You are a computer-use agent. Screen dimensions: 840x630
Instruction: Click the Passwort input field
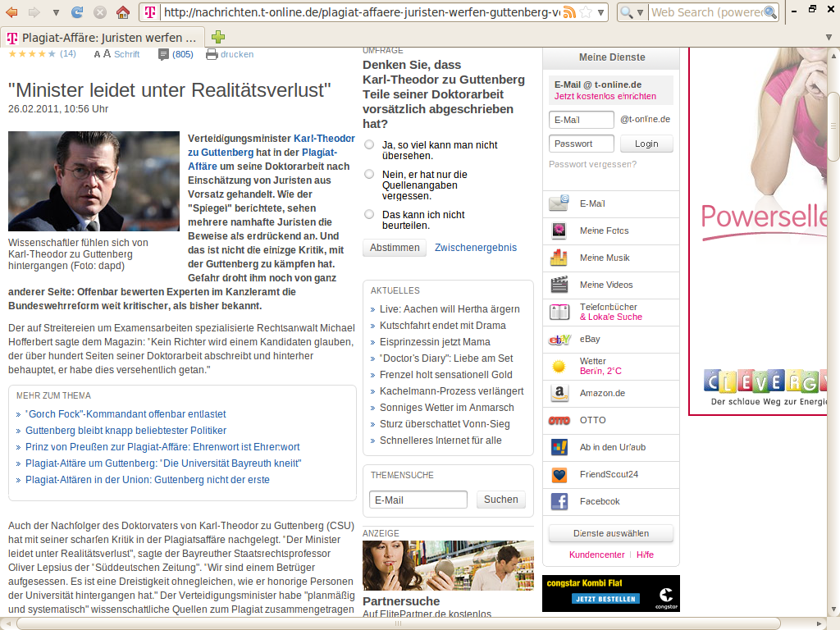(582, 144)
